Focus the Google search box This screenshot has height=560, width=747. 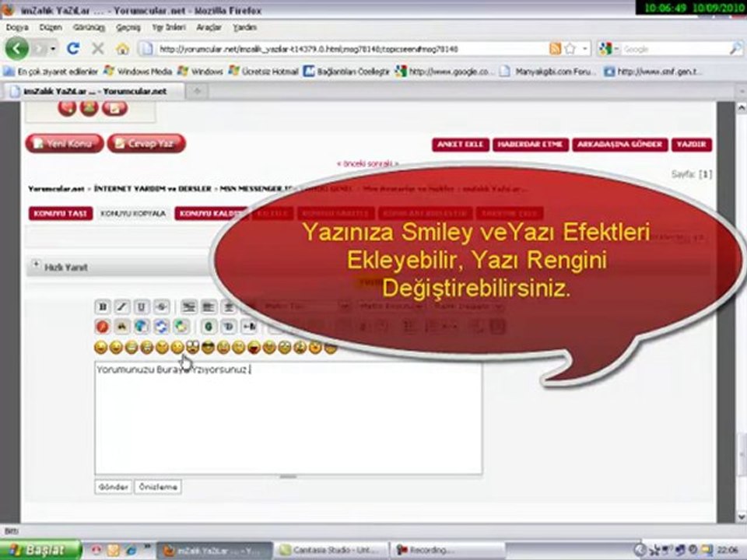pyautogui.click(x=675, y=49)
